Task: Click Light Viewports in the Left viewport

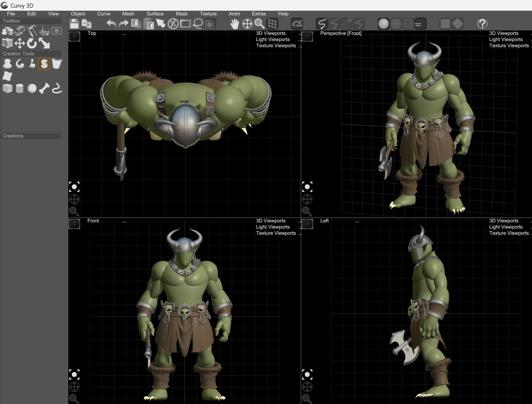Action: pos(506,227)
